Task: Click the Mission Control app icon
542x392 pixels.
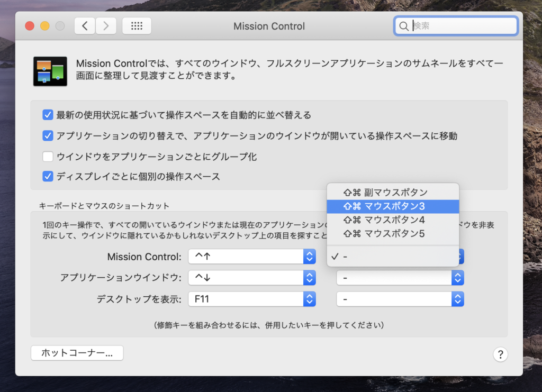Action: click(50, 71)
